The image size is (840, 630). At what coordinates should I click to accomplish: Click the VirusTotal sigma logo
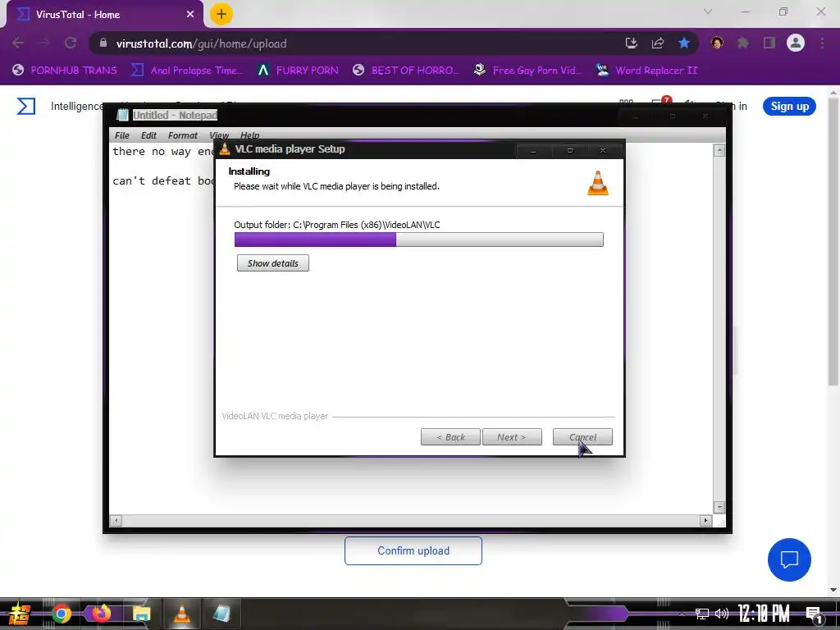[25, 106]
